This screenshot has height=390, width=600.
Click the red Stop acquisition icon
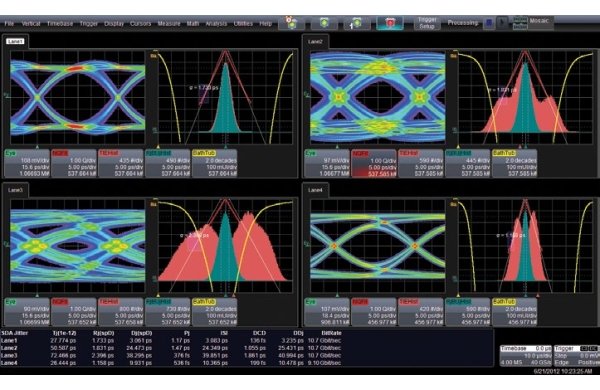390,23
